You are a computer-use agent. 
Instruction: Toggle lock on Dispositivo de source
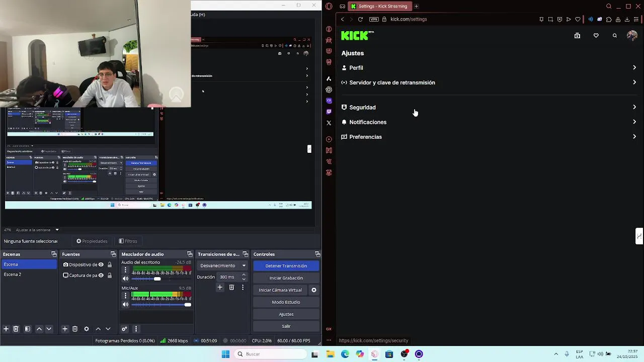click(110, 264)
